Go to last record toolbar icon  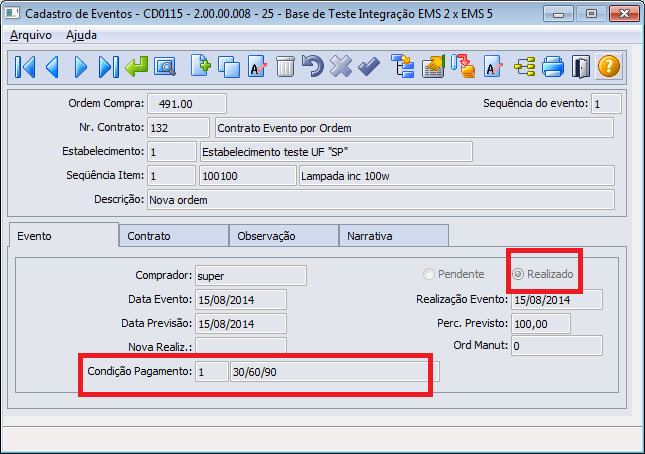click(x=109, y=67)
